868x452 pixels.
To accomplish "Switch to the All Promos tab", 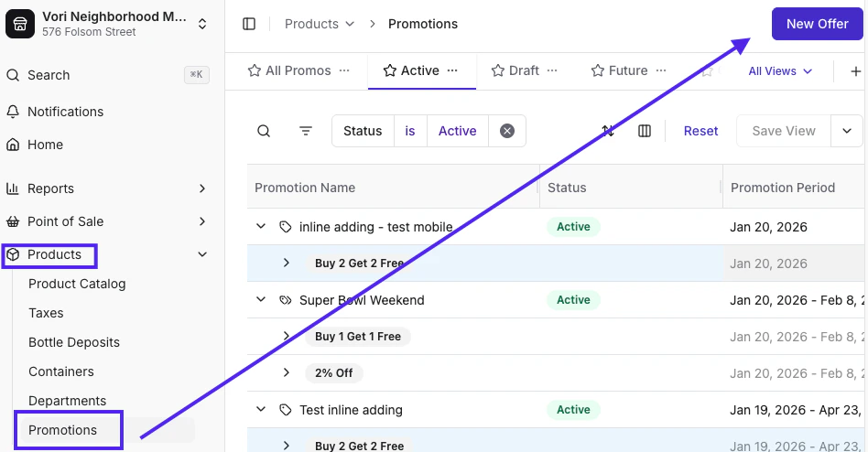I will pyautogui.click(x=298, y=70).
